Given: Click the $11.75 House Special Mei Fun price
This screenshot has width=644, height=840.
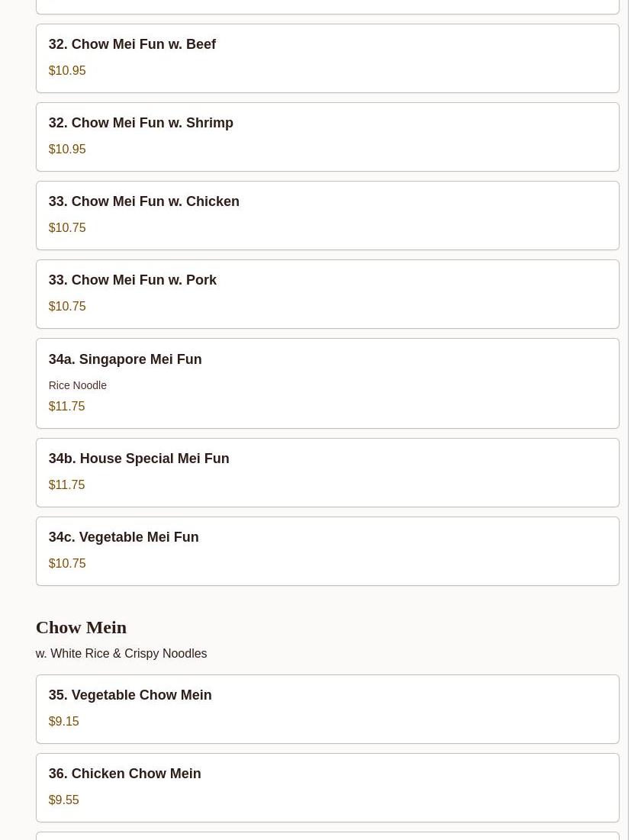Looking at the screenshot, I should coord(66,484).
